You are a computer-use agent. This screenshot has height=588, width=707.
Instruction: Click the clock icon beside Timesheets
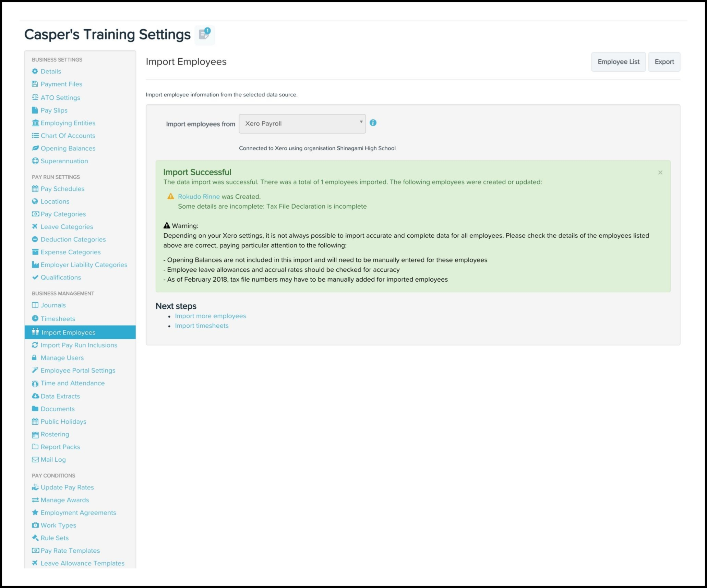pos(35,318)
